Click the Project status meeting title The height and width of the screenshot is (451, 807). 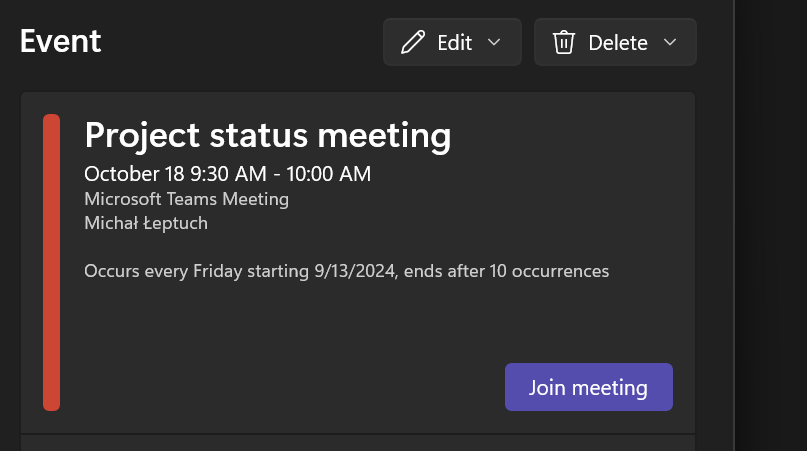point(268,135)
